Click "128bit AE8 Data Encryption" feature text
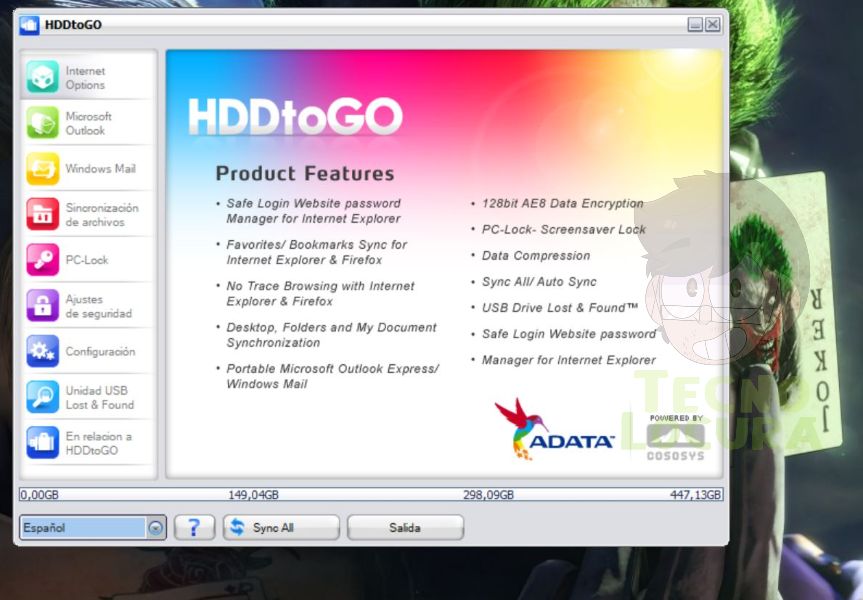This screenshot has height=600, width=863. [x=562, y=203]
